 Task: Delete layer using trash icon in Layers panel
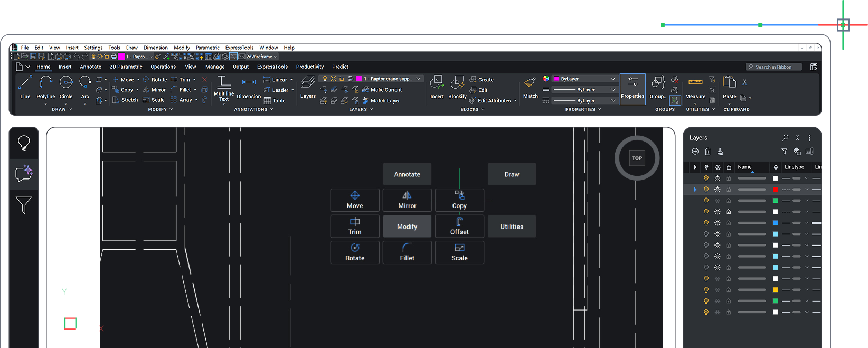click(x=707, y=152)
